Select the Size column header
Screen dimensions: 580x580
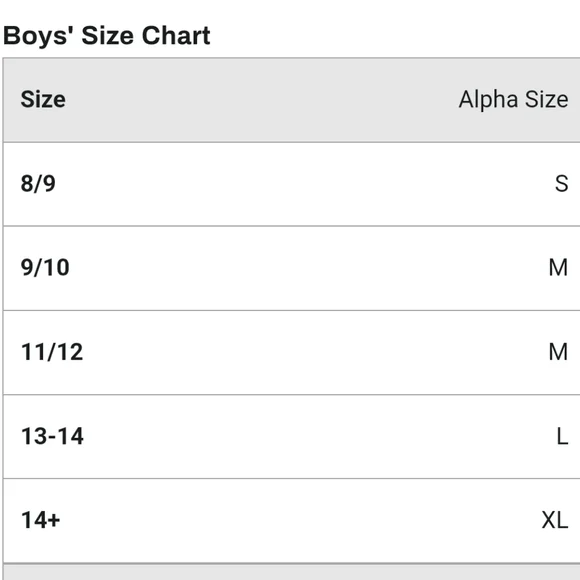coord(43,100)
